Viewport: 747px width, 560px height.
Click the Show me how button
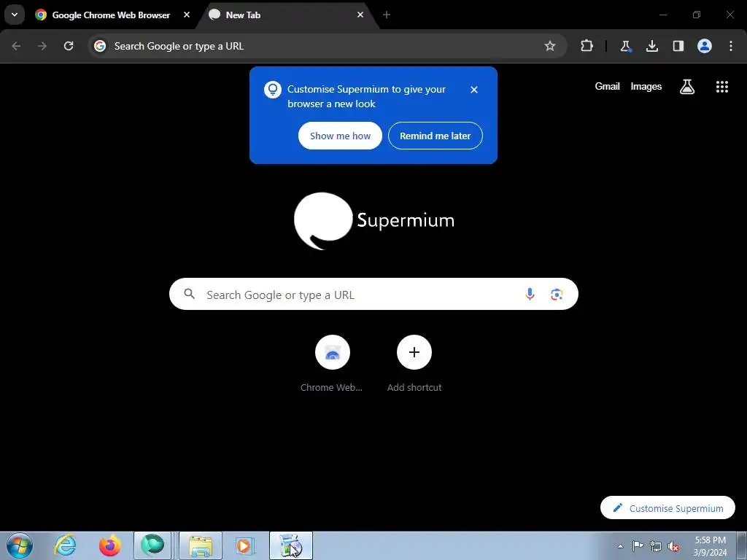click(340, 136)
